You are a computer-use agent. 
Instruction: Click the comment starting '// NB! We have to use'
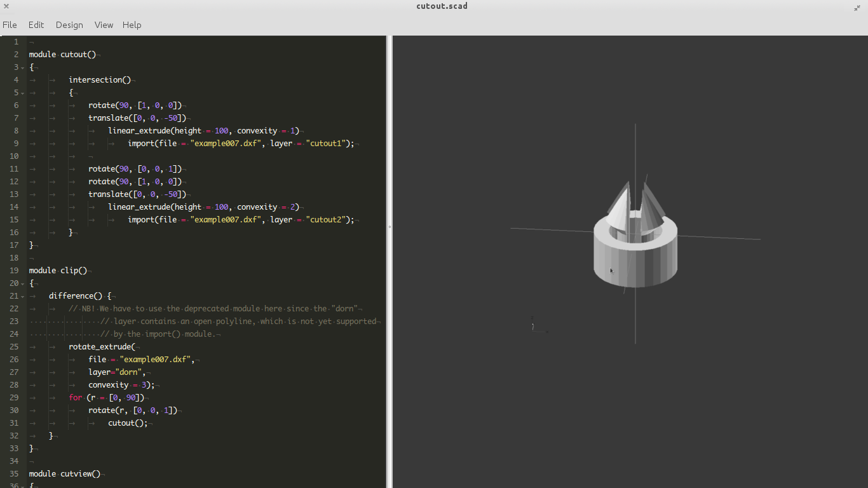(214, 309)
